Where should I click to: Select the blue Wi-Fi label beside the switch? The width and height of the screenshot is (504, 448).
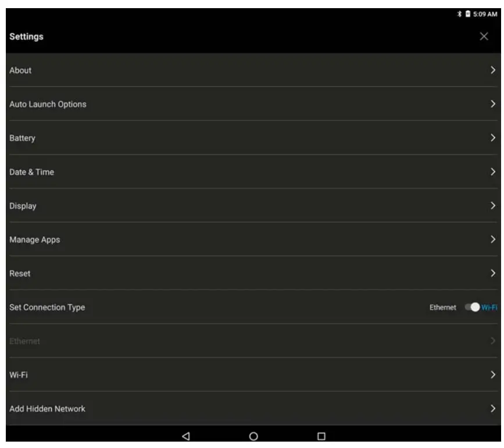(489, 307)
